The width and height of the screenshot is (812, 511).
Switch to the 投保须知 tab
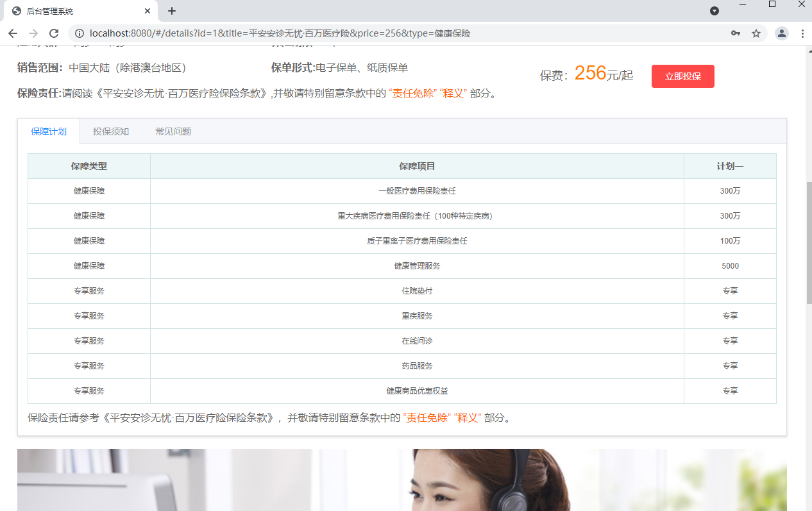coord(111,131)
